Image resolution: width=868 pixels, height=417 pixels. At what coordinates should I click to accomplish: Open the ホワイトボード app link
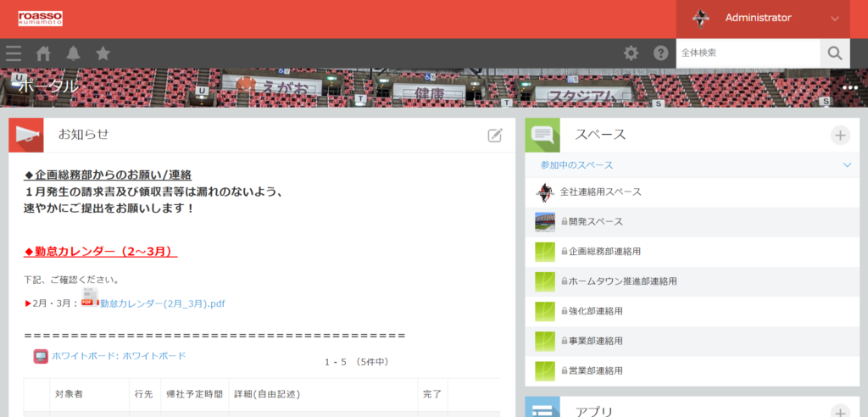119,356
